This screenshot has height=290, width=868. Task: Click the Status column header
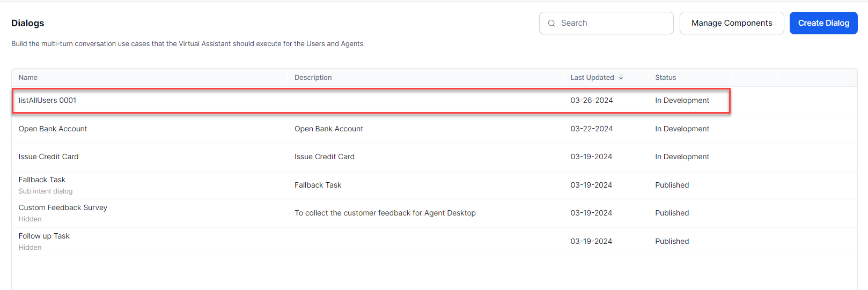pos(665,78)
